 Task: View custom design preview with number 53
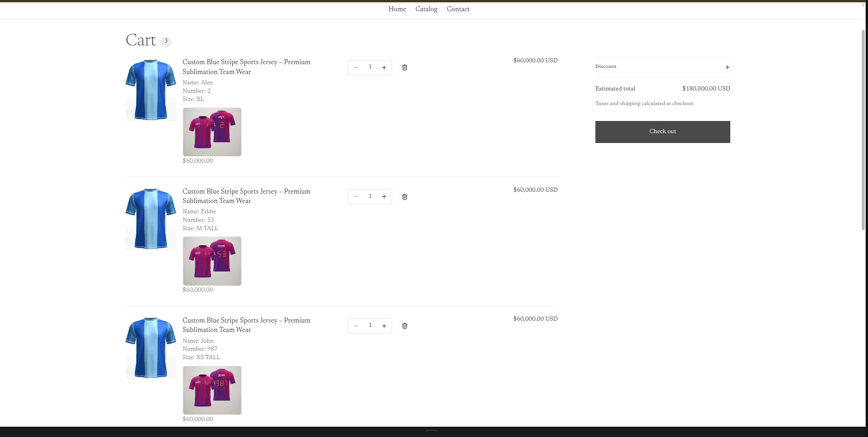212,261
